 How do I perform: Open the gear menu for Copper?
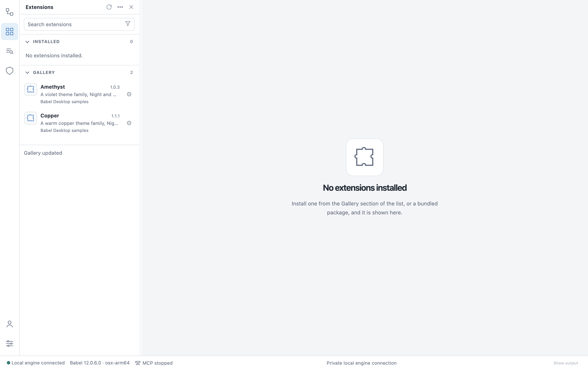(x=129, y=123)
